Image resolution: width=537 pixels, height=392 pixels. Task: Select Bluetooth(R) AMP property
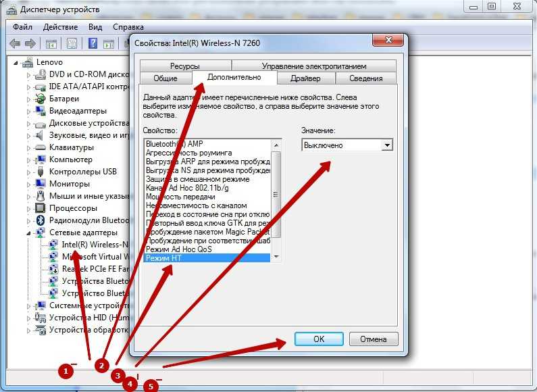coord(174,144)
